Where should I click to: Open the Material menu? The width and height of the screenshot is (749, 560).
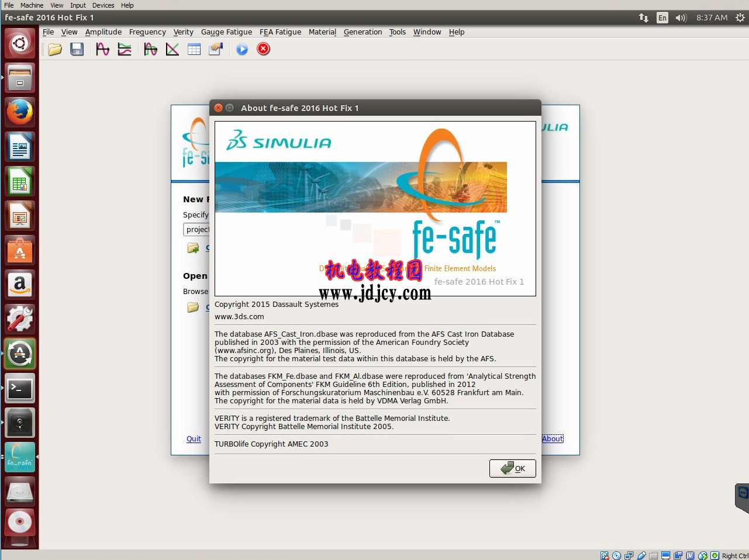pyautogui.click(x=322, y=32)
